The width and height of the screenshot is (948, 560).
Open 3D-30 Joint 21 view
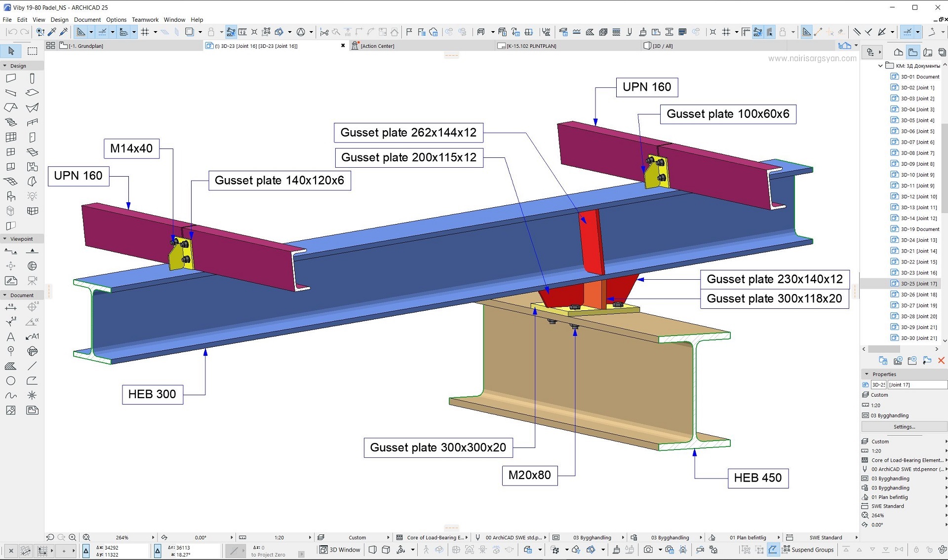[x=918, y=338]
